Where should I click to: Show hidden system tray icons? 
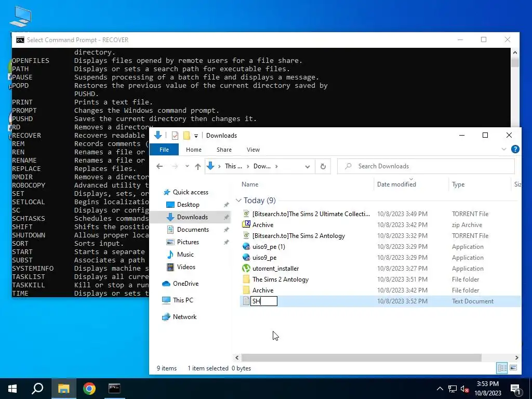point(440,389)
